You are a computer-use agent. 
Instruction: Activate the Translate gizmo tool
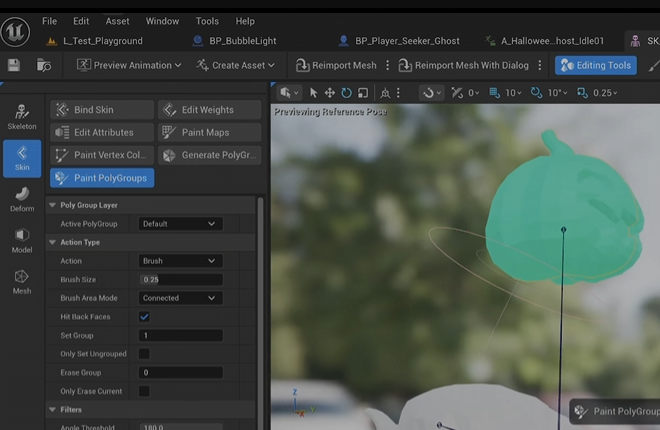click(x=330, y=93)
